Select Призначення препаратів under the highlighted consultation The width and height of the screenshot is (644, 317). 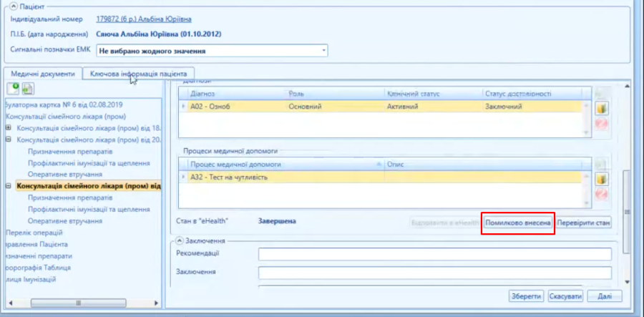pyautogui.click(x=70, y=197)
